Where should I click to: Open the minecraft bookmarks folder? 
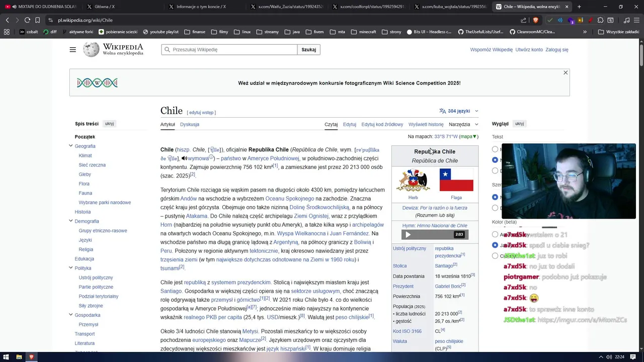(363, 32)
